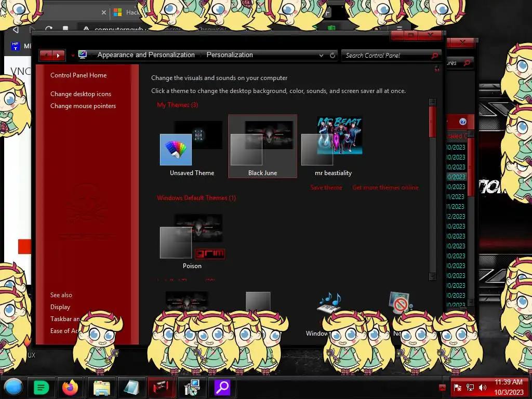Click the Action Center flag tray icon
Image resolution: width=532 pixels, height=399 pixels.
[457, 388]
